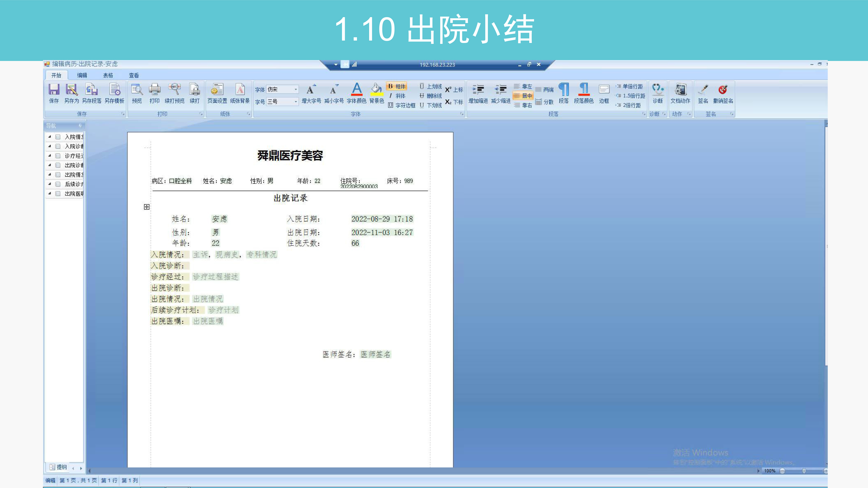Expand the 入院诊断 tree node
The height and width of the screenshot is (488, 868).
coord(49,146)
